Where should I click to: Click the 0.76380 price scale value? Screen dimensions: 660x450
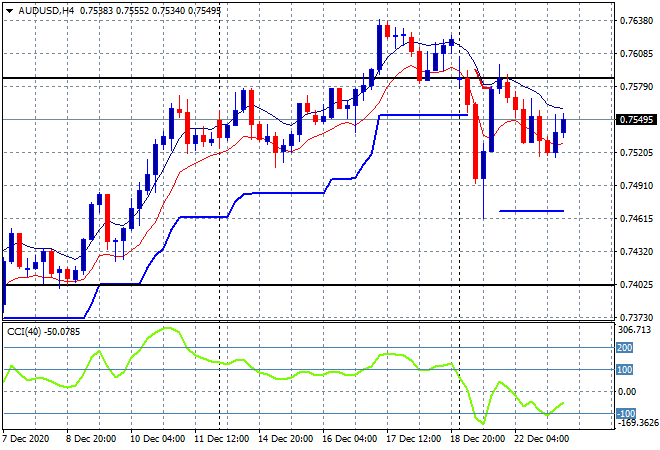[x=637, y=21]
